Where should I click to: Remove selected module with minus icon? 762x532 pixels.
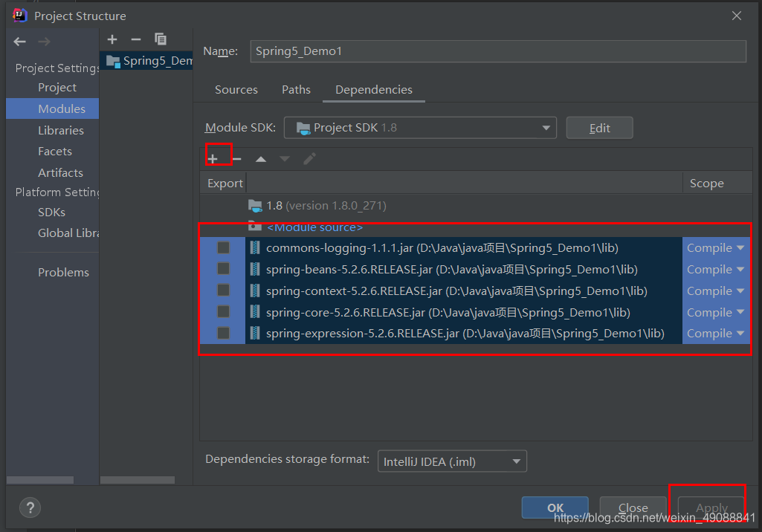tap(136, 39)
